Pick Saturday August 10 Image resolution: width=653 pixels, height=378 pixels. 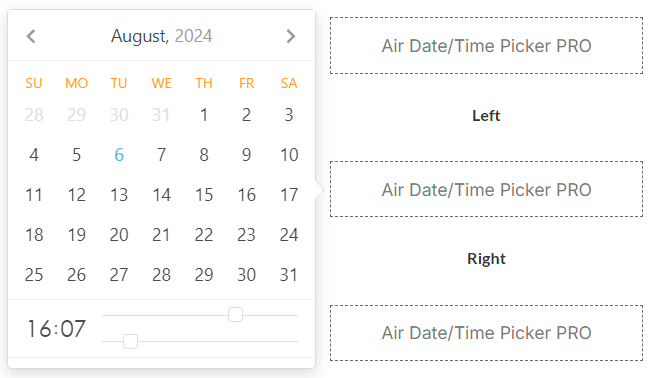pos(289,155)
